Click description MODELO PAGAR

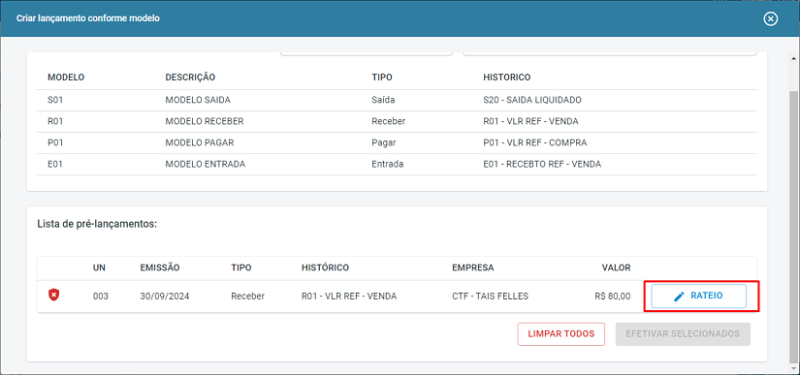pyautogui.click(x=199, y=143)
